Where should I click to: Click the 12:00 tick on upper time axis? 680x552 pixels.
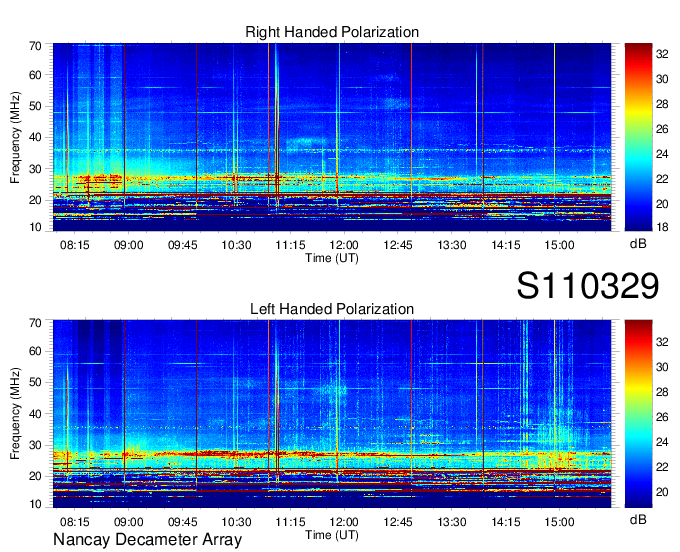pos(344,245)
